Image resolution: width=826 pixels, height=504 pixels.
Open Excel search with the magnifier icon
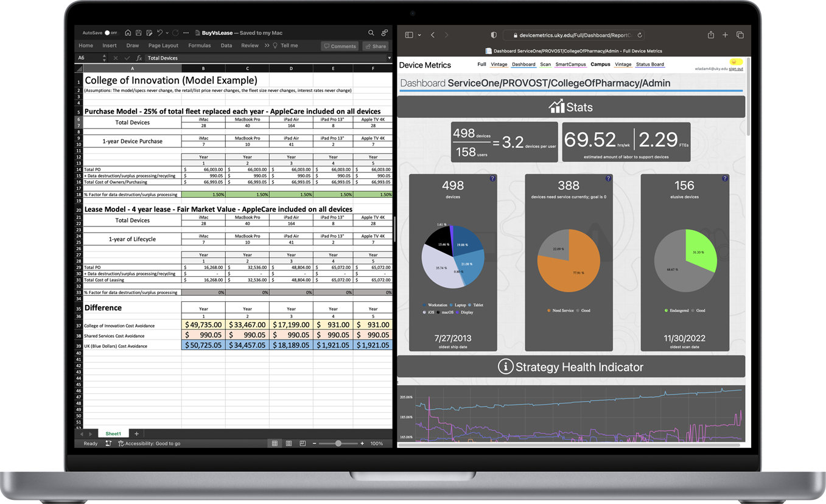[371, 33]
